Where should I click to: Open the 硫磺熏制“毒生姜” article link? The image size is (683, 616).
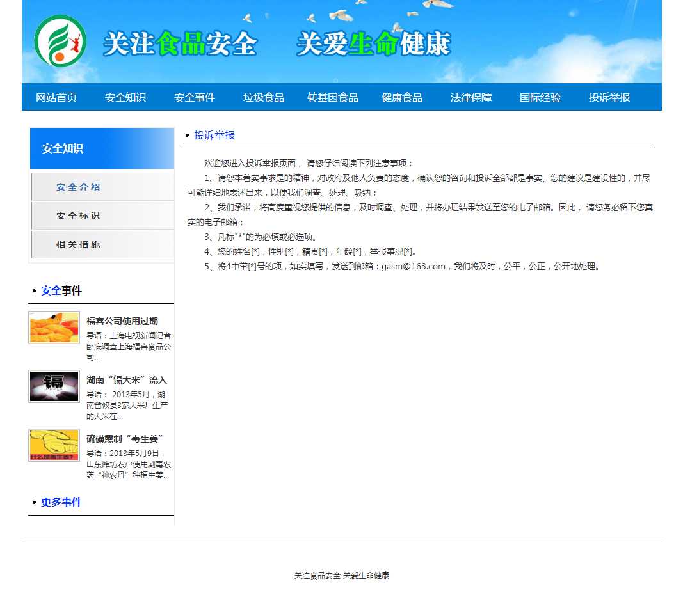(x=125, y=439)
